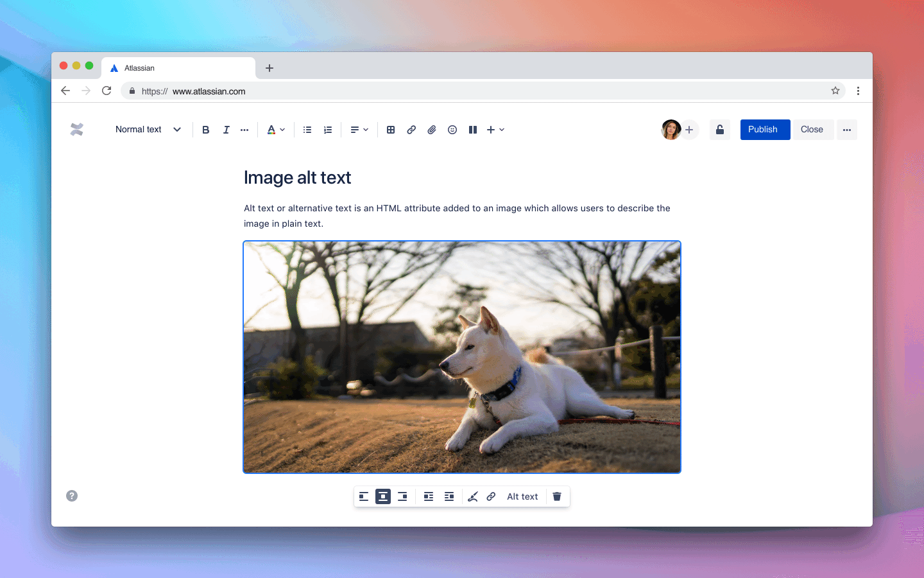This screenshot has width=924, height=578.
Task: Align the image center
Action: point(383,496)
